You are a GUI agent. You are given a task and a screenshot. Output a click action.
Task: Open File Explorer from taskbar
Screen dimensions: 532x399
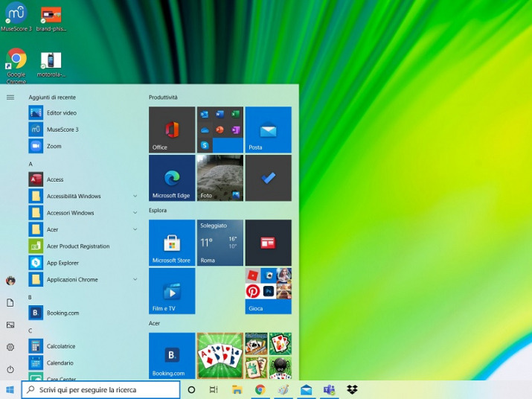point(237,389)
